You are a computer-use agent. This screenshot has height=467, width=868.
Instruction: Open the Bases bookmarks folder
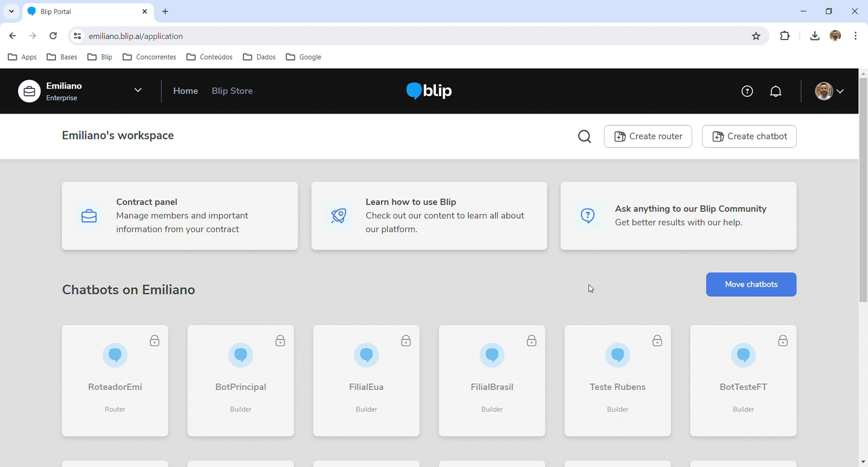[x=62, y=57]
